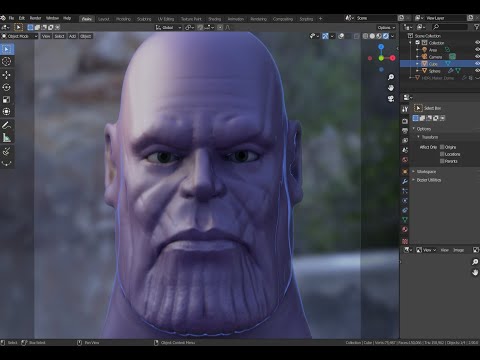Open the Object Mode dropdown
Image resolution: width=480 pixels, height=360 pixels.
[19, 36]
